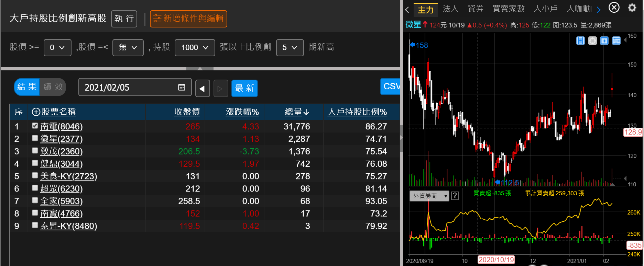Click the greyed crosshair target icon
Viewport: 644px width, 266px height.
click(x=592, y=41)
